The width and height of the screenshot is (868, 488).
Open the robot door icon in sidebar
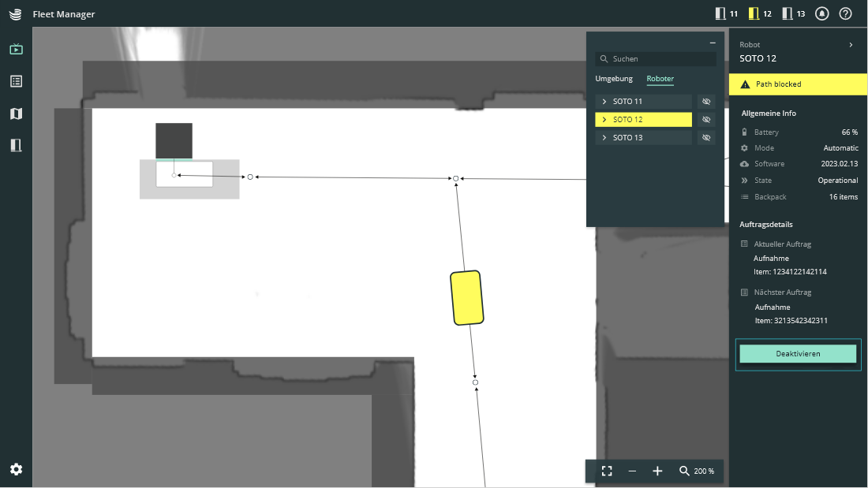[x=16, y=145]
